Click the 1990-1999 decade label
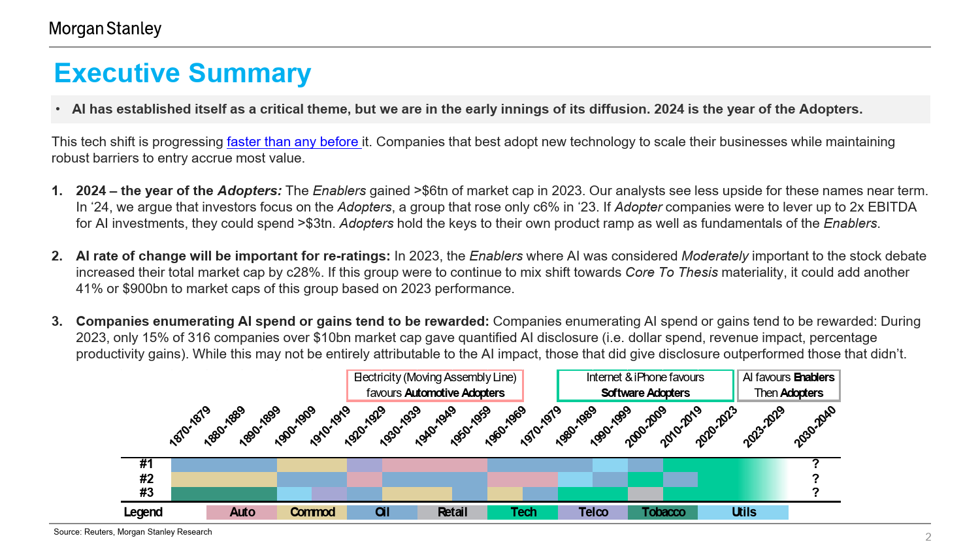This screenshot has height=551, width=980. pos(611,426)
